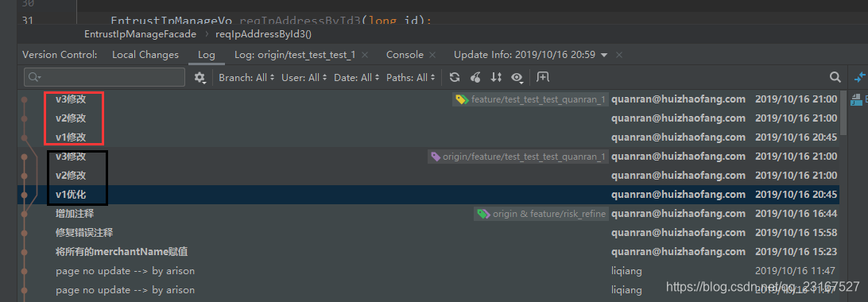Click the yellow feature/test_test_test_quanran_1 branch tag
Viewport: 868px width, 302px height.
click(x=530, y=99)
